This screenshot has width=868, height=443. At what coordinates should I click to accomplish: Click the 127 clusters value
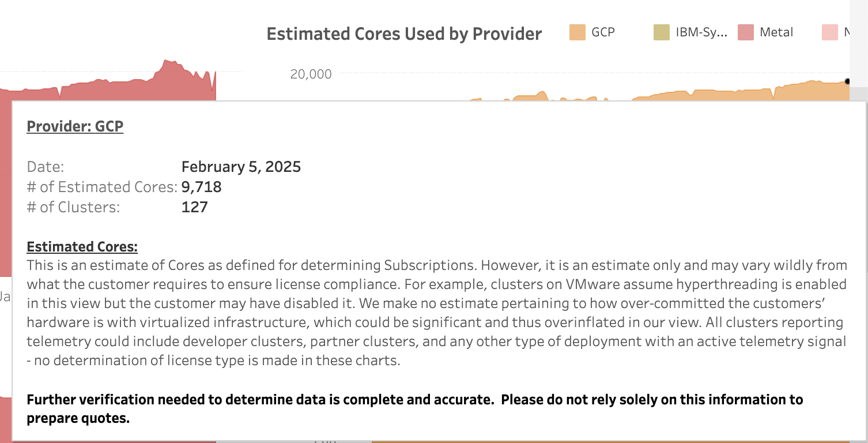(194, 207)
